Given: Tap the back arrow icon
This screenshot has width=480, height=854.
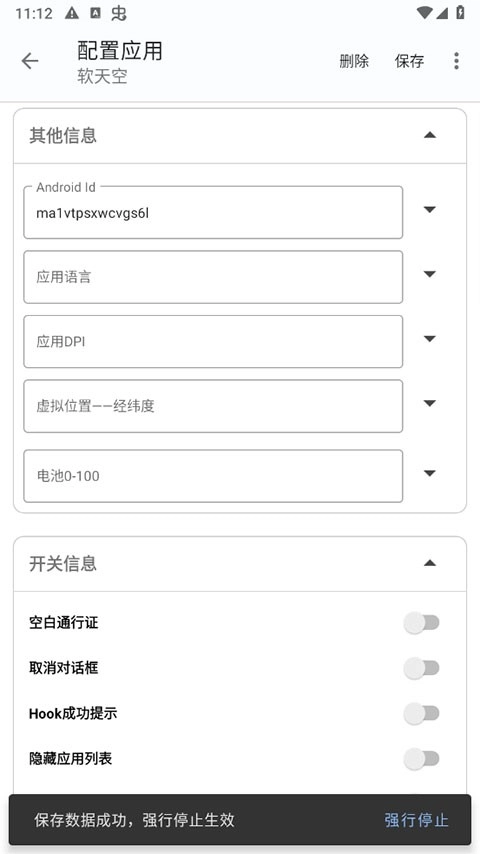Looking at the screenshot, I should coord(30,61).
